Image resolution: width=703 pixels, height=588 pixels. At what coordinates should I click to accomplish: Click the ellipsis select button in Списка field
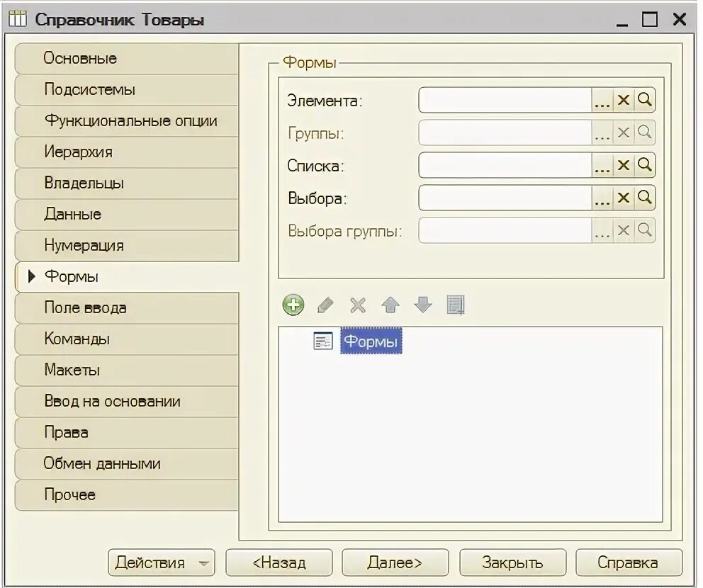(x=602, y=165)
